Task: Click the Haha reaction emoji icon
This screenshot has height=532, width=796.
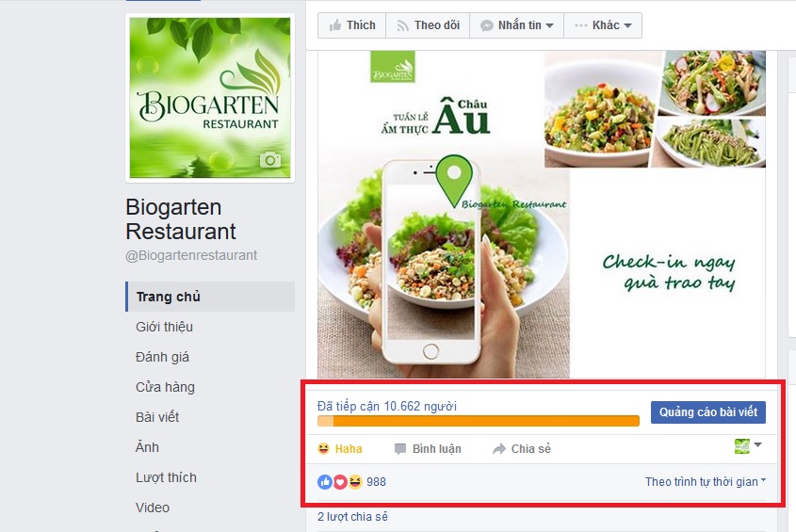Action: coord(323,449)
